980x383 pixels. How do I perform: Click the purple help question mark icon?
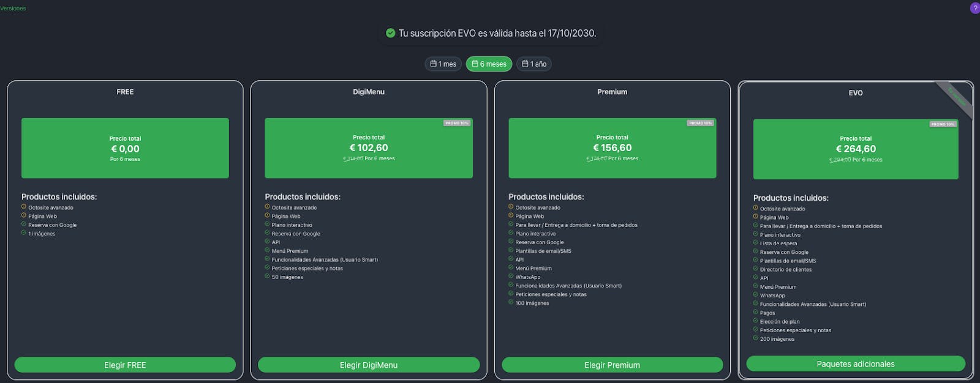[x=975, y=8]
